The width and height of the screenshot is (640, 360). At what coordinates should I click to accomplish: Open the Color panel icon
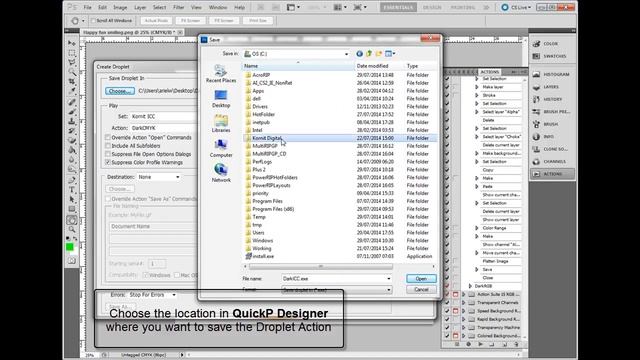[x=536, y=44]
